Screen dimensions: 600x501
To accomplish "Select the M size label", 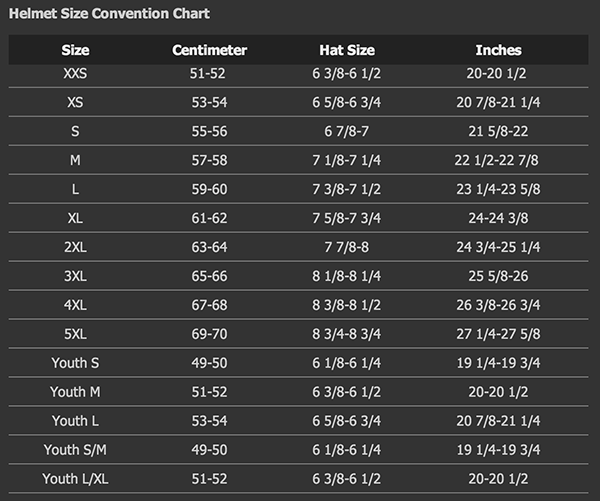I will click(75, 160).
